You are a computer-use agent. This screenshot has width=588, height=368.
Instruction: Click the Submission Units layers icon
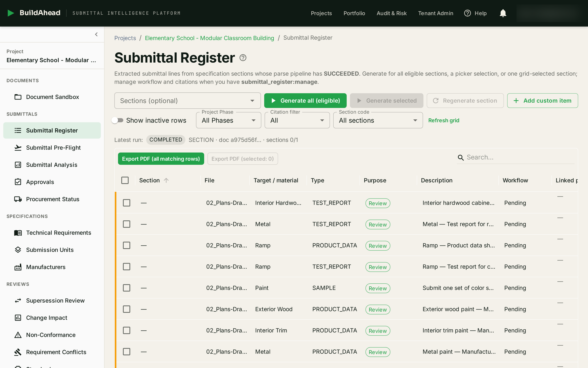18,250
